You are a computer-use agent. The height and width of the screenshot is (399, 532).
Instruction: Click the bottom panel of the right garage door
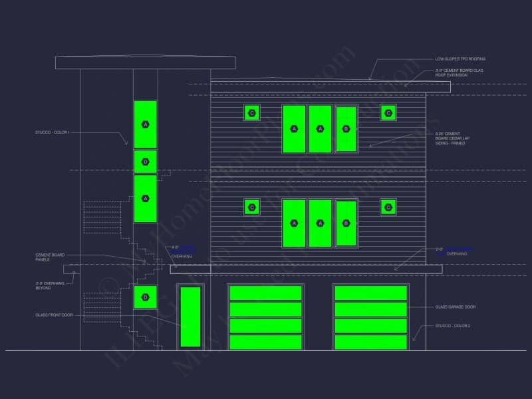(371, 342)
